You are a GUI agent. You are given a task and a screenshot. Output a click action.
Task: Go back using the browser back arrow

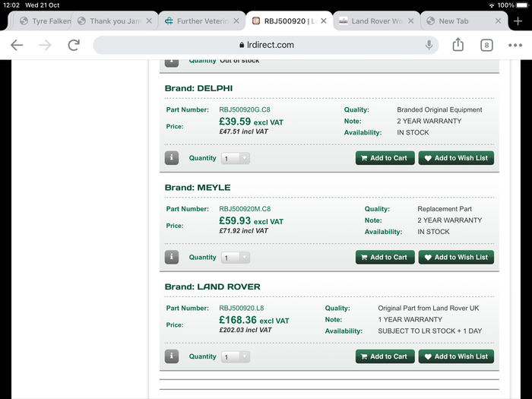[x=17, y=45]
